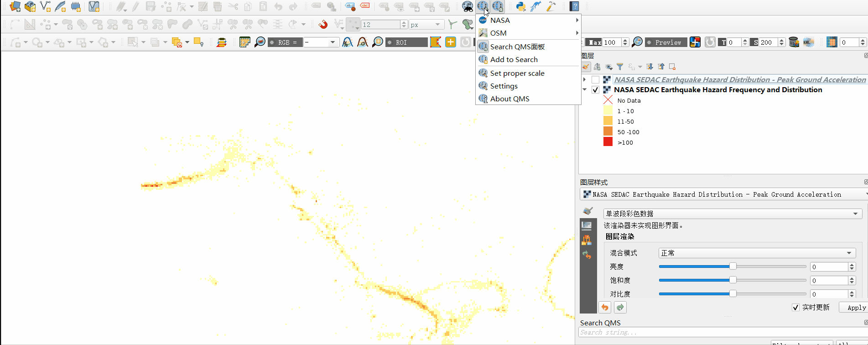Click the Preview toggle button
868x345 pixels.
coord(666,42)
